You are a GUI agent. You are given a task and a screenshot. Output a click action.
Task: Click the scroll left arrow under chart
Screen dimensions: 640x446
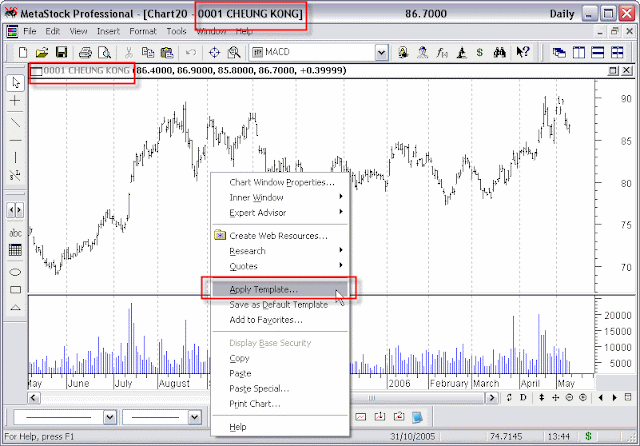[x=34, y=397]
